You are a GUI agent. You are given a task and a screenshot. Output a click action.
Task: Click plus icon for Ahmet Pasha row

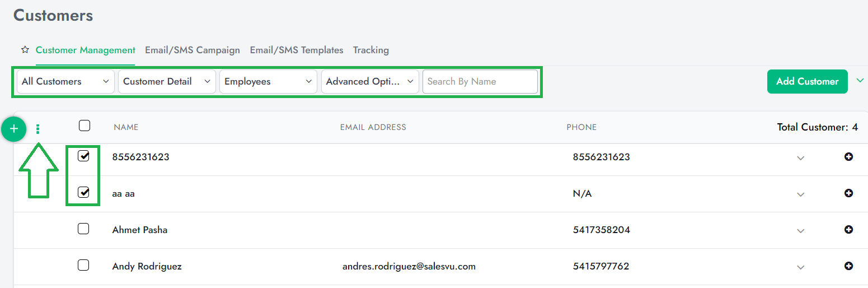pyautogui.click(x=848, y=230)
